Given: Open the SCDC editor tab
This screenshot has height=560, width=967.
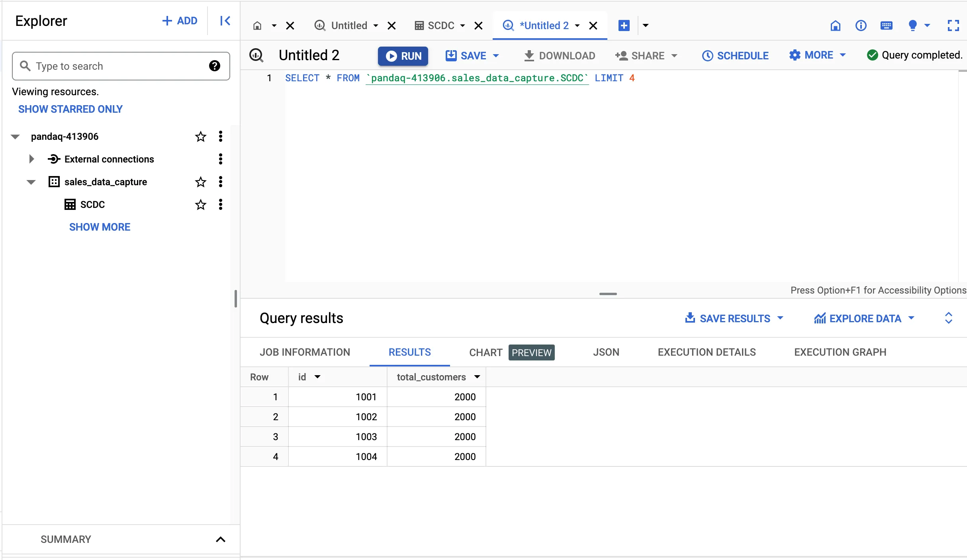Looking at the screenshot, I should [x=441, y=25].
